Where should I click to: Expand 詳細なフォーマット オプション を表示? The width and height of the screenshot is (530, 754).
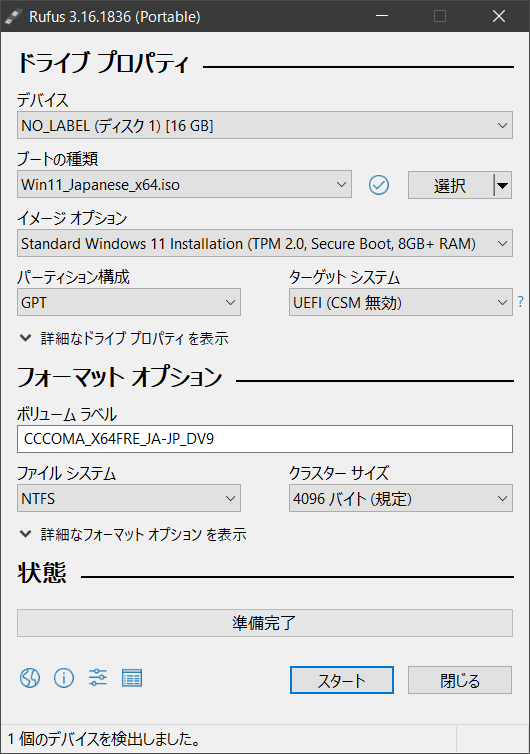pos(133,534)
